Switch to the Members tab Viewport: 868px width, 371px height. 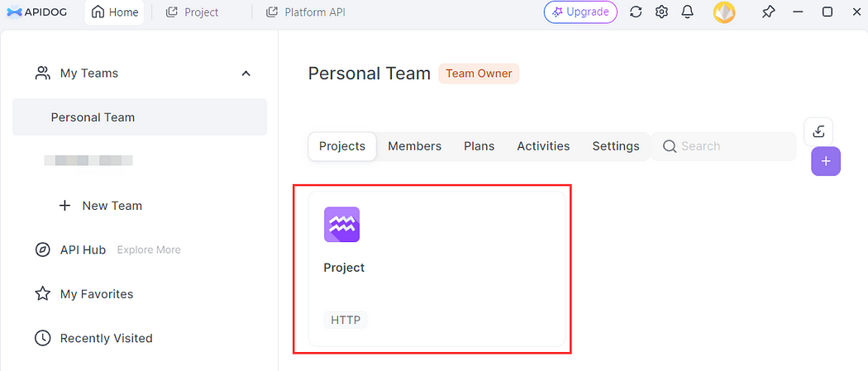415,146
